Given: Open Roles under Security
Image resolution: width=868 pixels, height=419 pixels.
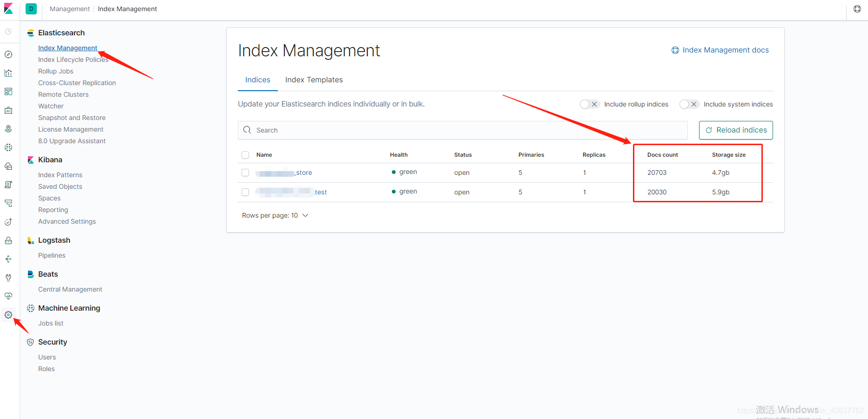Looking at the screenshot, I should (x=47, y=369).
